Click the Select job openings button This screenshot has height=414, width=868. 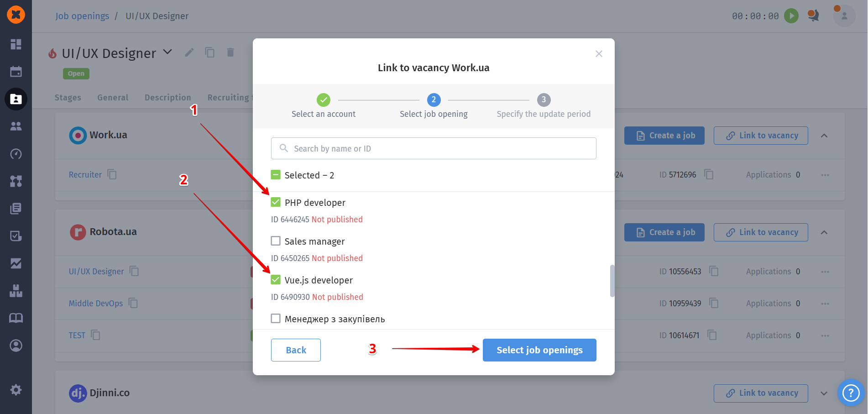[539, 350]
